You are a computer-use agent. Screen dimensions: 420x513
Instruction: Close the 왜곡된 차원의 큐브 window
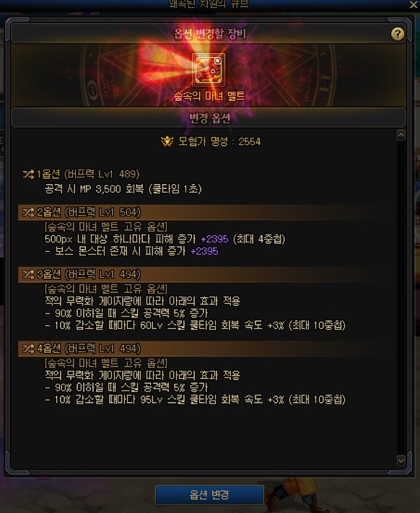point(414,4)
